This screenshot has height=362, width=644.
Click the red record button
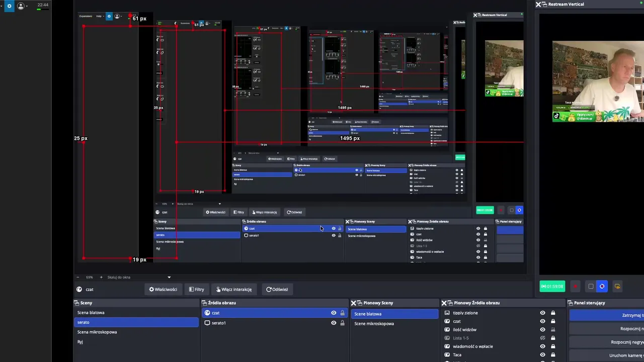tap(575, 286)
